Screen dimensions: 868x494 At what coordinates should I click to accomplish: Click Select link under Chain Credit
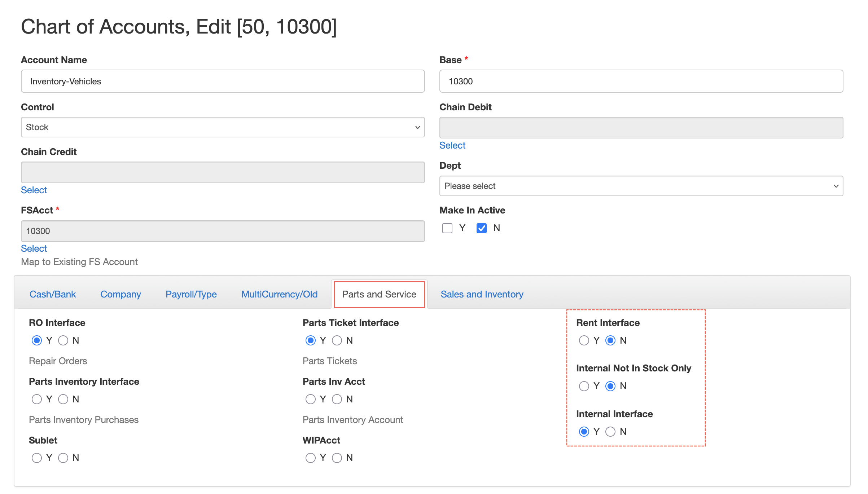(x=34, y=190)
